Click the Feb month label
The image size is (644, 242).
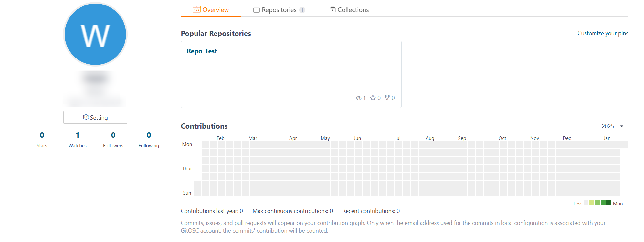point(220,138)
